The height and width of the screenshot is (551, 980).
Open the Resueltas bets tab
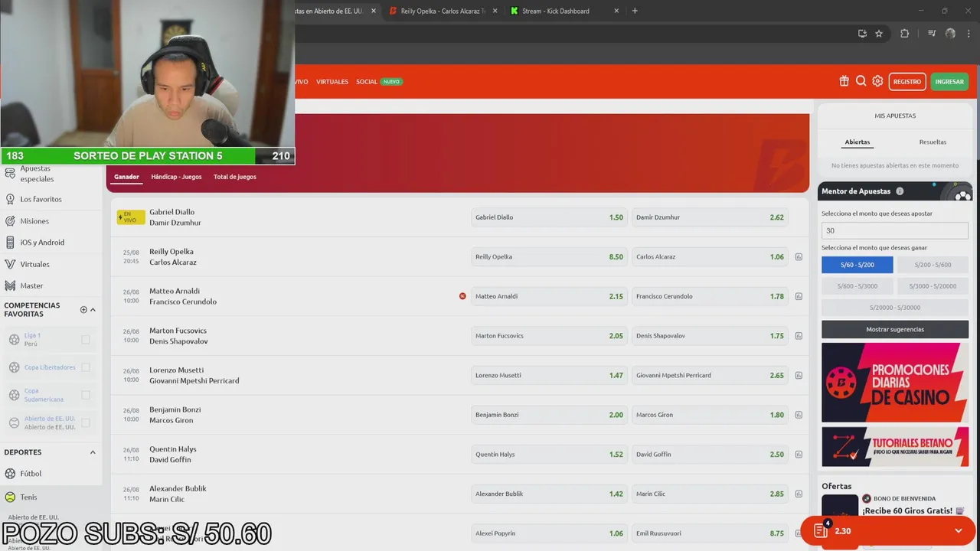click(933, 142)
